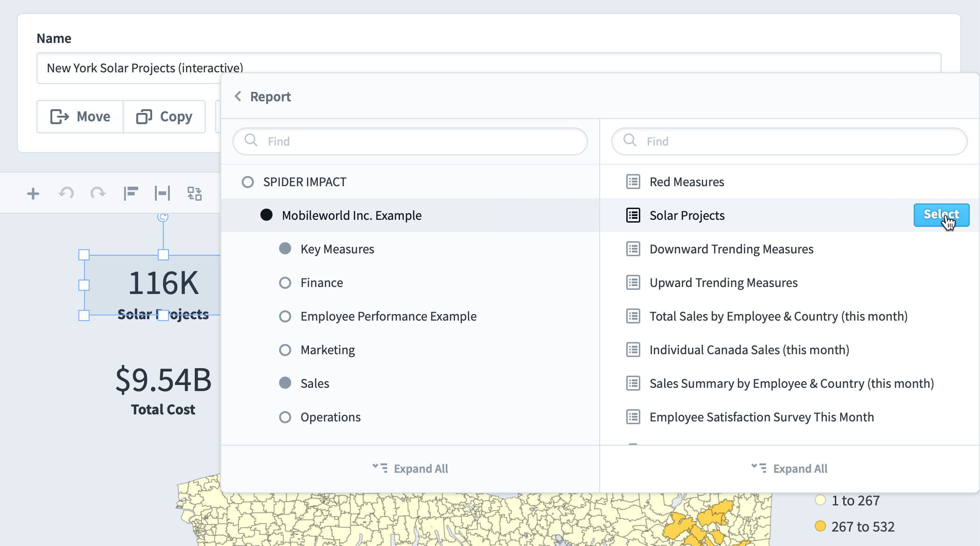This screenshot has width=980, height=546.
Task: Click the search magnifier in the left Find box
Action: 251,140
